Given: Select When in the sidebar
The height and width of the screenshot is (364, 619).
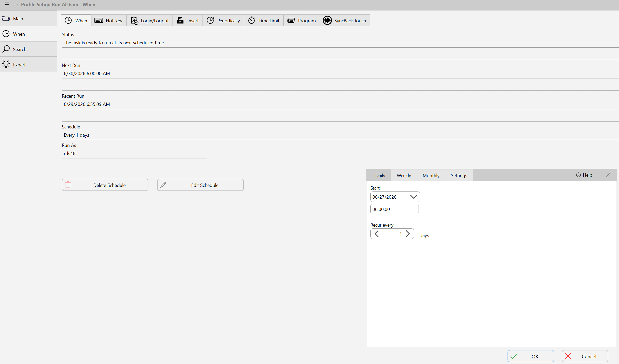Looking at the screenshot, I should 28,34.
